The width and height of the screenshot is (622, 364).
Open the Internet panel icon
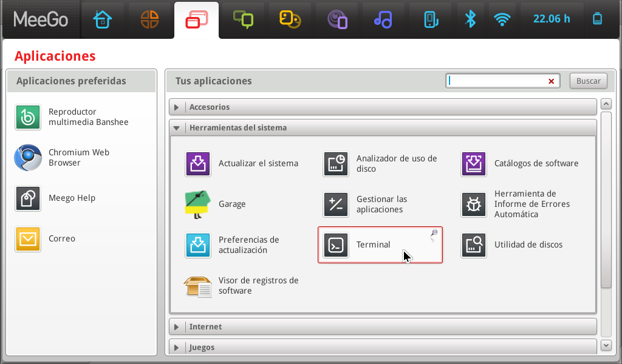coord(337,20)
